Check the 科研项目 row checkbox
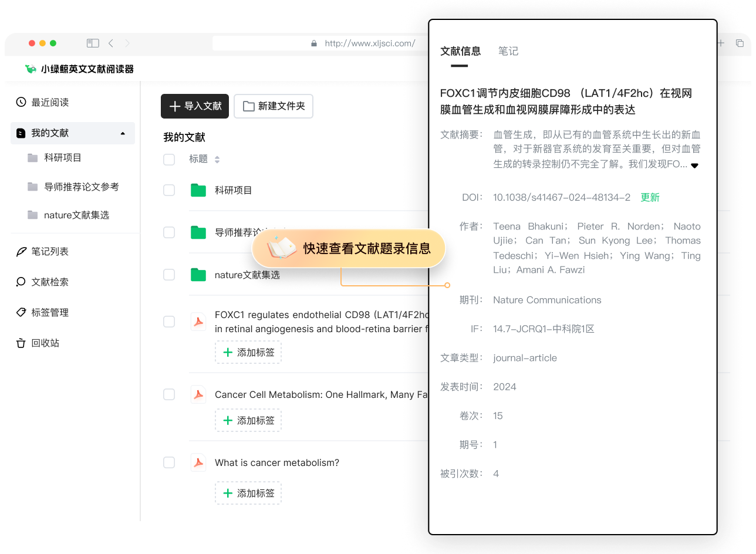Screen dimensions: 756x554 [169, 190]
